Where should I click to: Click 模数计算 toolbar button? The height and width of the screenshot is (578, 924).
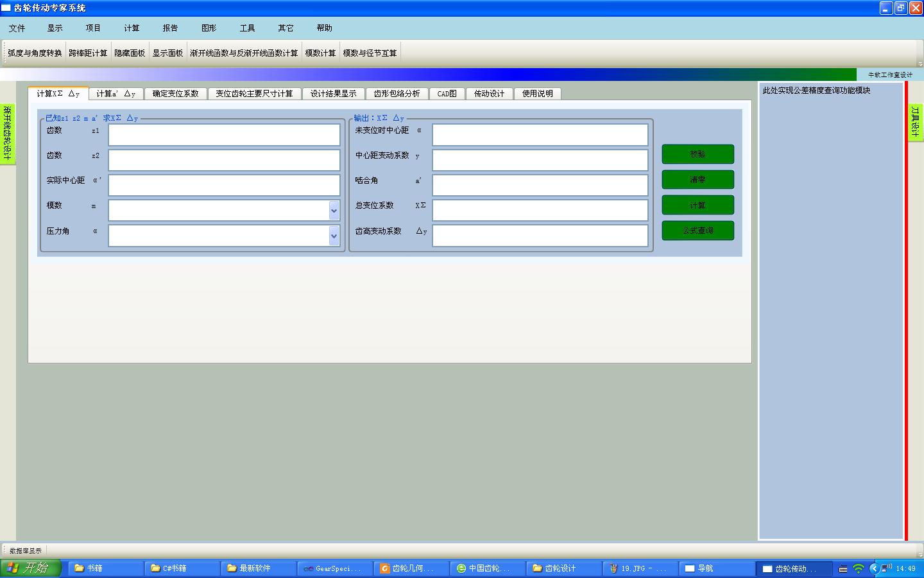pos(320,53)
